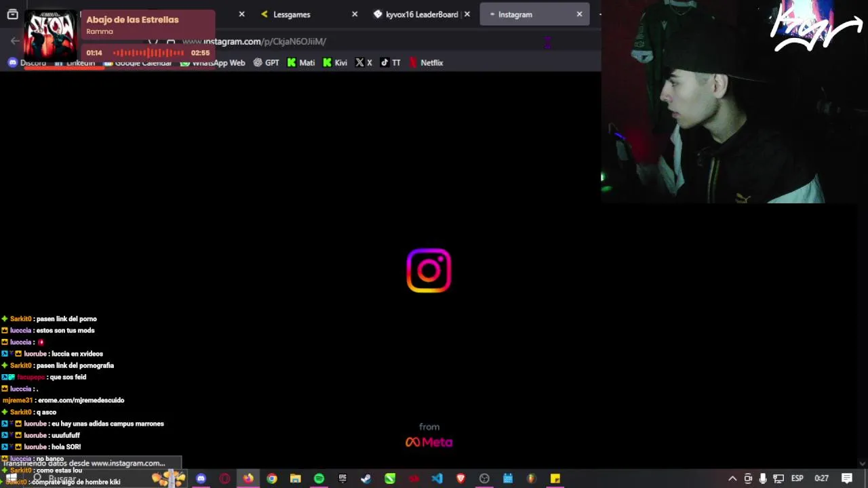
Task: Click the Firefox taskbar icon
Action: [x=248, y=479]
